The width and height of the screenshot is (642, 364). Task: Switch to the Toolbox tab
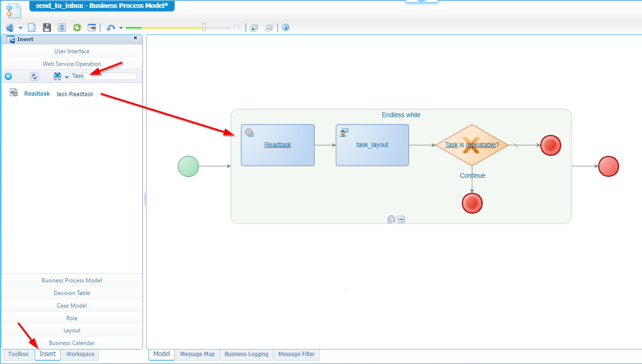[19, 354]
